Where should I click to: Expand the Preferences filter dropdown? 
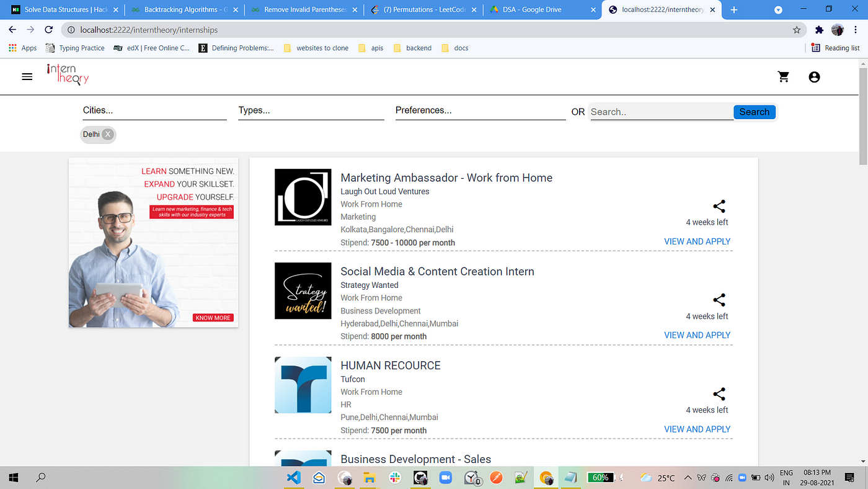(480, 110)
